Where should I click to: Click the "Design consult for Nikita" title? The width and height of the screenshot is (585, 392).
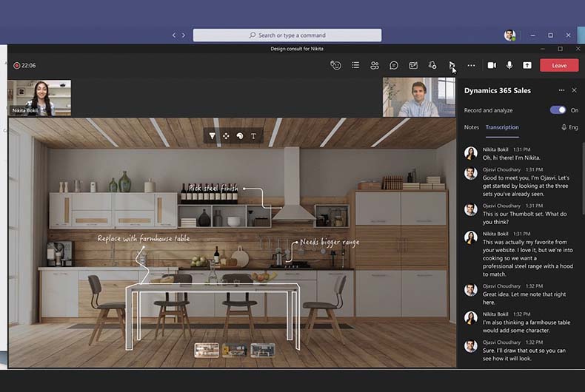click(297, 49)
